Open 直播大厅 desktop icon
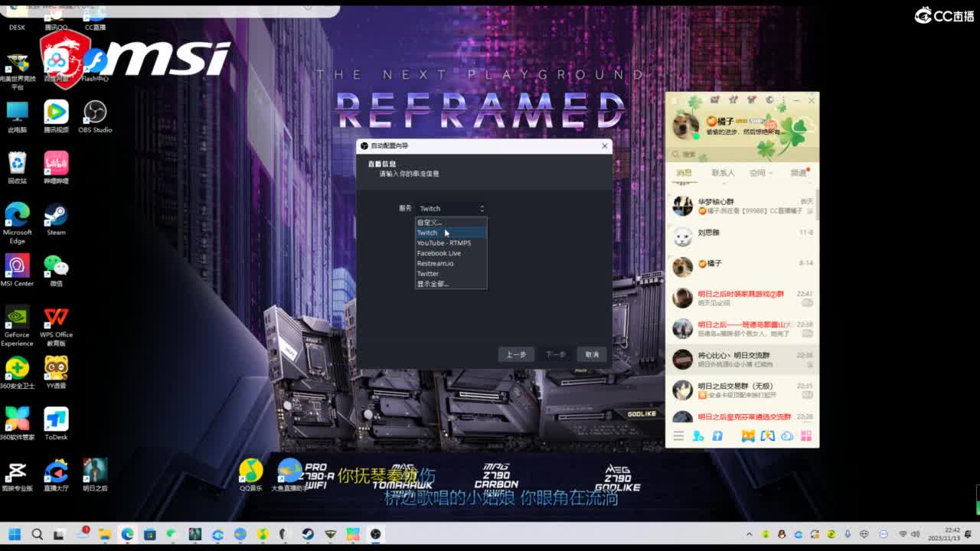 pyautogui.click(x=56, y=475)
